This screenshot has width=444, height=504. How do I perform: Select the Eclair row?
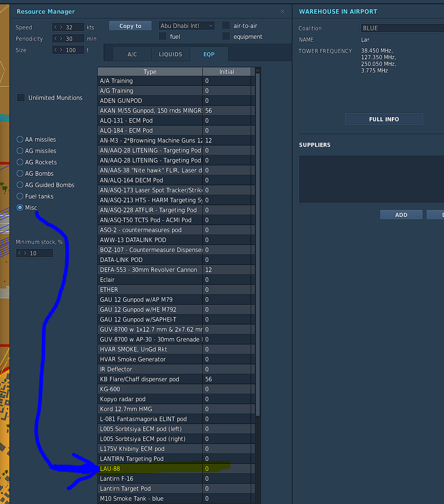coord(176,279)
